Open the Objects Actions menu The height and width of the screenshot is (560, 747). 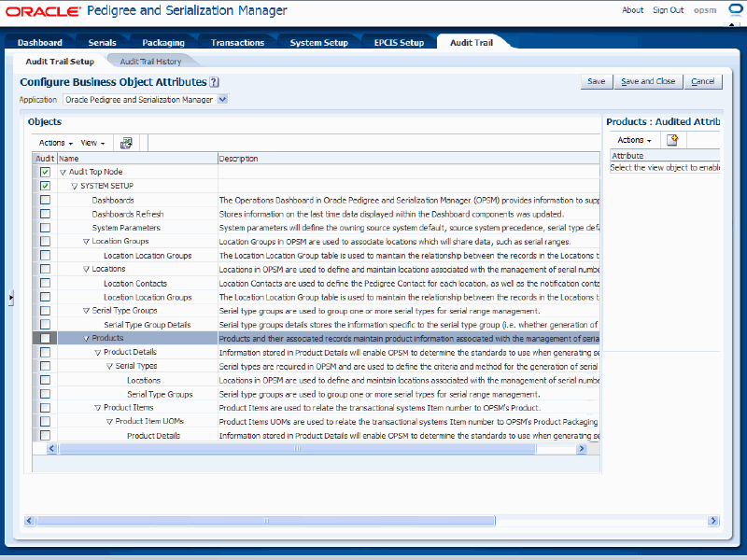coord(56,143)
